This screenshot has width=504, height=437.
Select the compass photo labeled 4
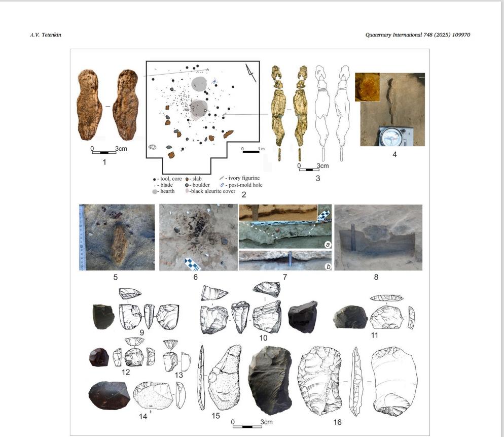click(x=392, y=110)
